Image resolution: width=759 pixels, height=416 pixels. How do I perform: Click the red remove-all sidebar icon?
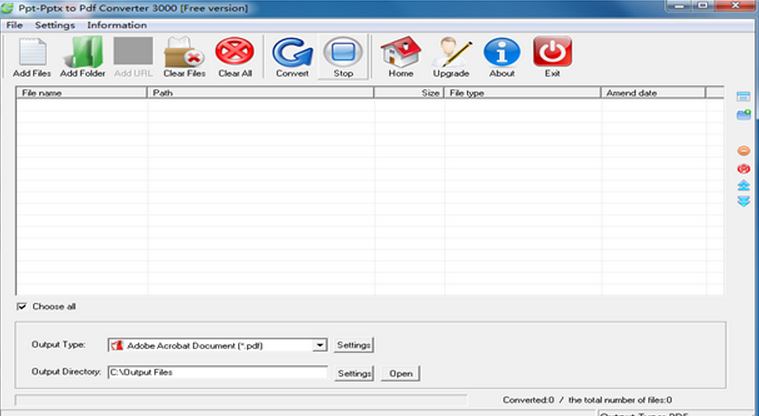pyautogui.click(x=744, y=169)
